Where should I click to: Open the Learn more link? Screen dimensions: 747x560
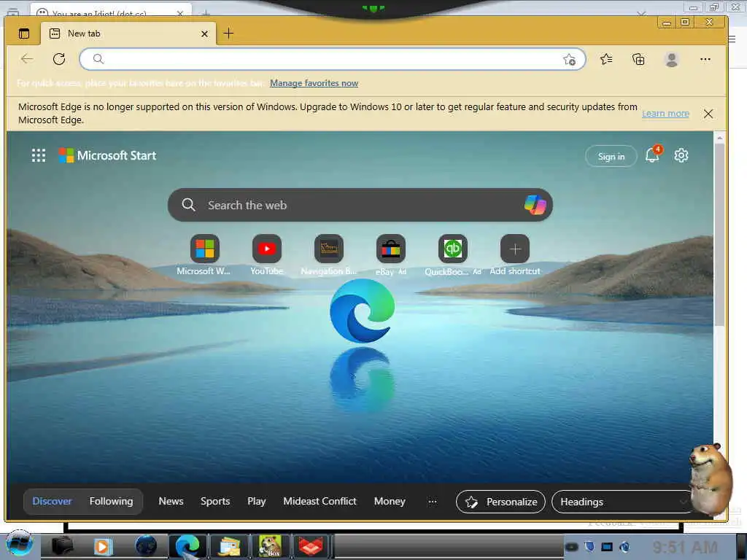pyautogui.click(x=665, y=113)
